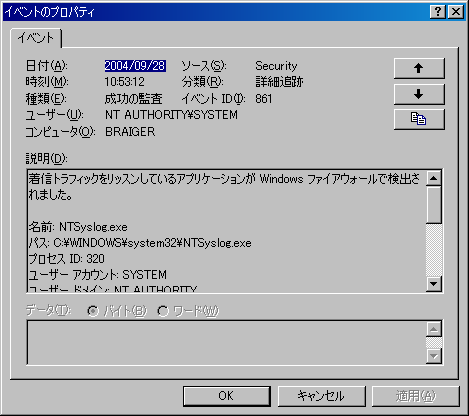Click the OK button
469x416 pixels.
pyautogui.click(x=226, y=396)
